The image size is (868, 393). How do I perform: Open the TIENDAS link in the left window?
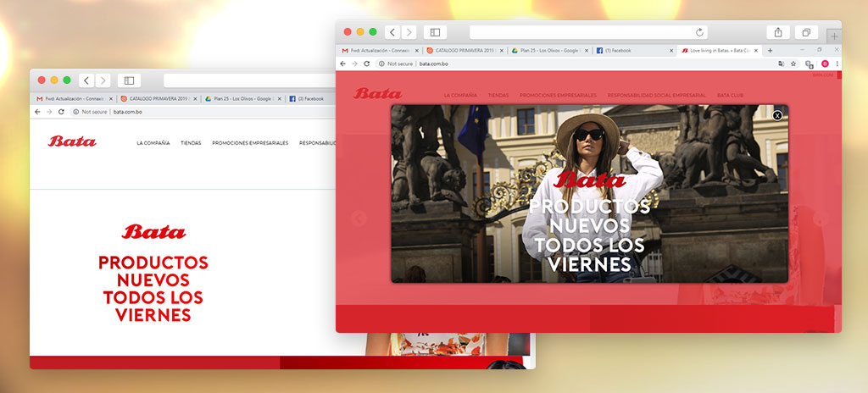(191, 143)
